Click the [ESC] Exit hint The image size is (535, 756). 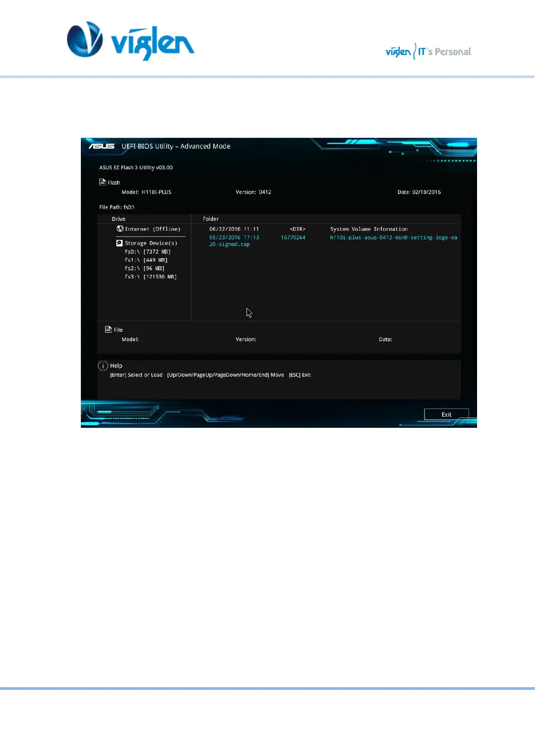tap(300, 375)
